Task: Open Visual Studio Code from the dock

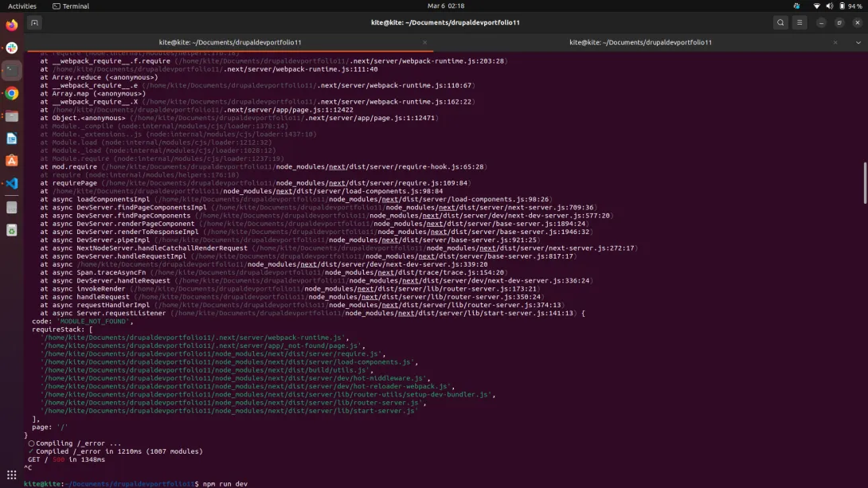Action: coord(11,184)
